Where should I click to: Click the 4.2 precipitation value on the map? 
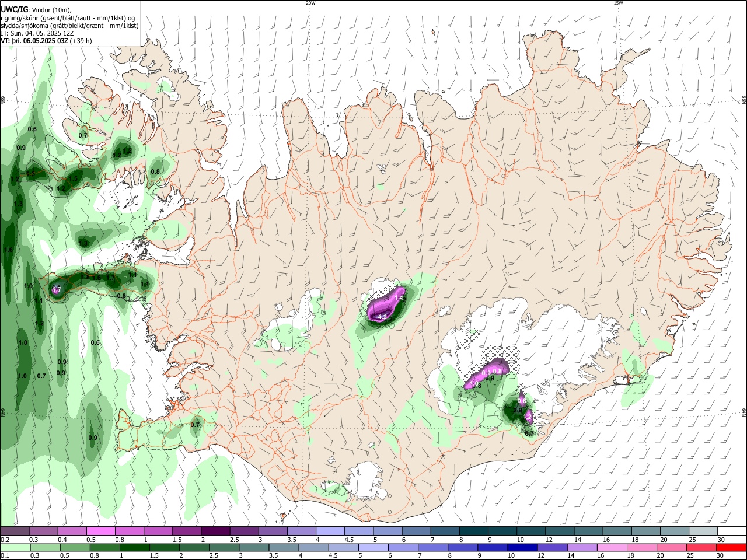click(x=383, y=317)
